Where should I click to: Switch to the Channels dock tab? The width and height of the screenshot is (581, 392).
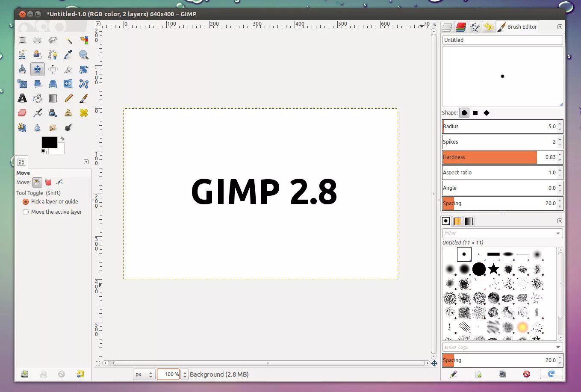[x=461, y=27]
